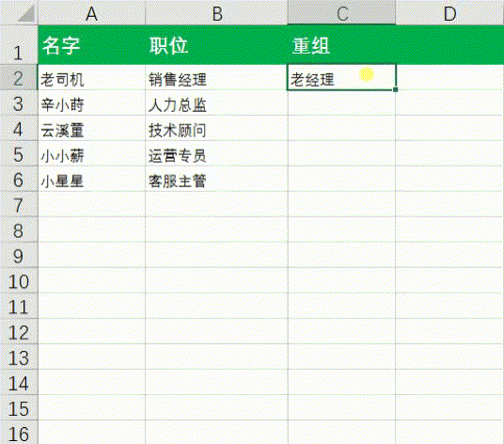This screenshot has height=444, width=504.
Task: Select the cell containing 辛小莳
Action: pyautogui.click(x=91, y=103)
